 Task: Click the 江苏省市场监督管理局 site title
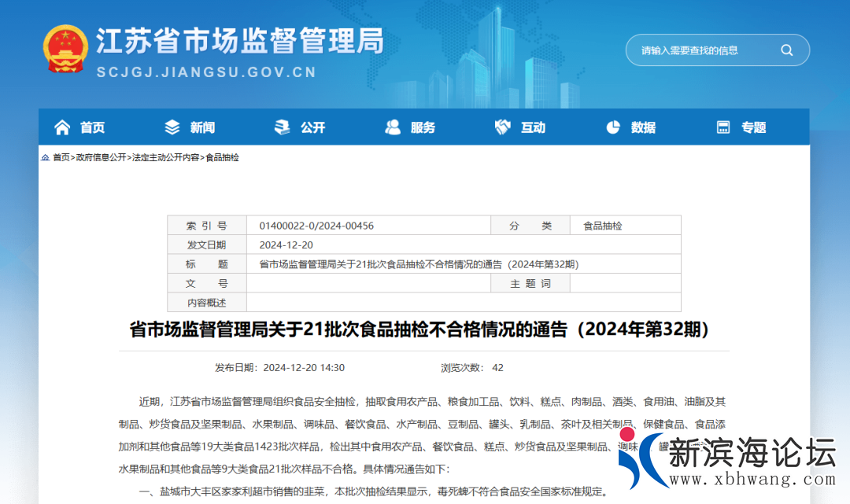[x=239, y=41]
